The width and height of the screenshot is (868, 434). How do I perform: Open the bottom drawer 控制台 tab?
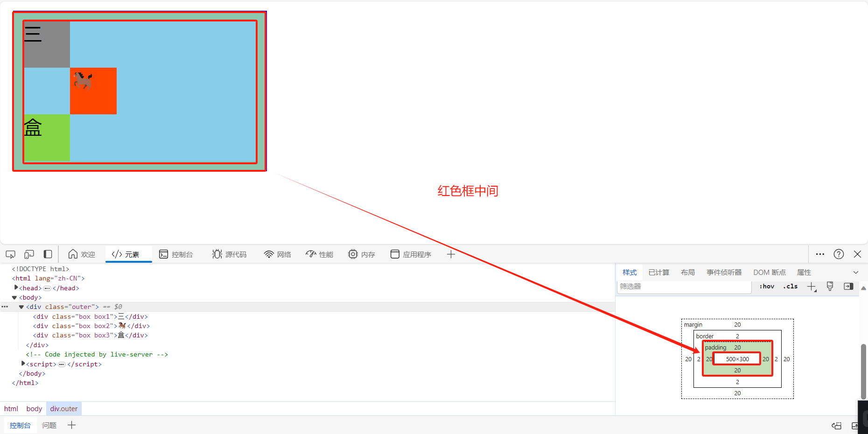tap(20, 426)
